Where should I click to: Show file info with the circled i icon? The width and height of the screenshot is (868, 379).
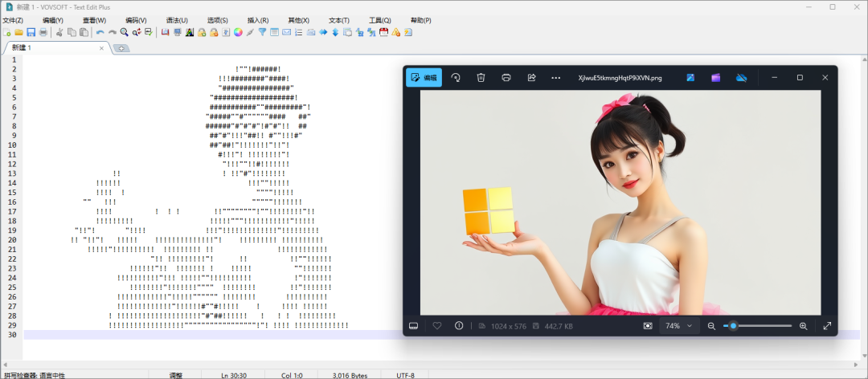458,326
